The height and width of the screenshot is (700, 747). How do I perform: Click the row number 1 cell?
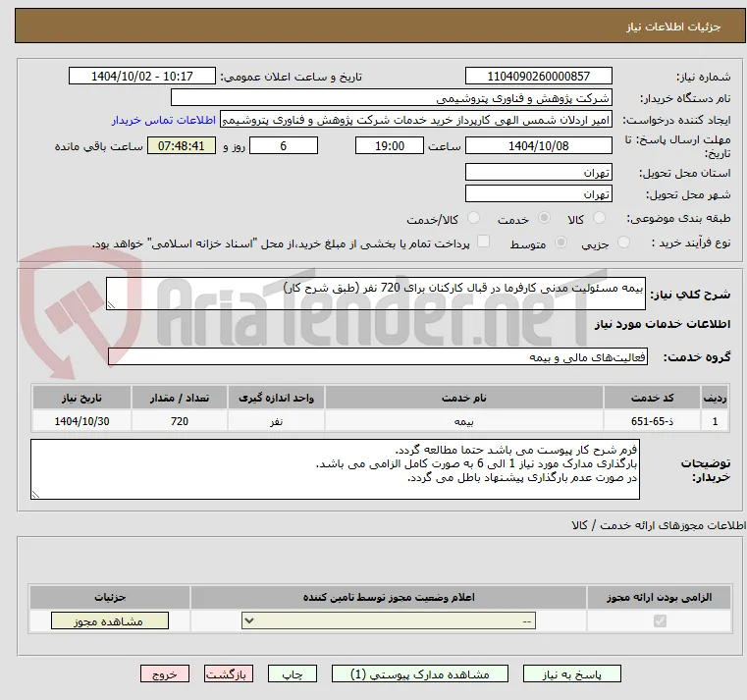click(715, 421)
